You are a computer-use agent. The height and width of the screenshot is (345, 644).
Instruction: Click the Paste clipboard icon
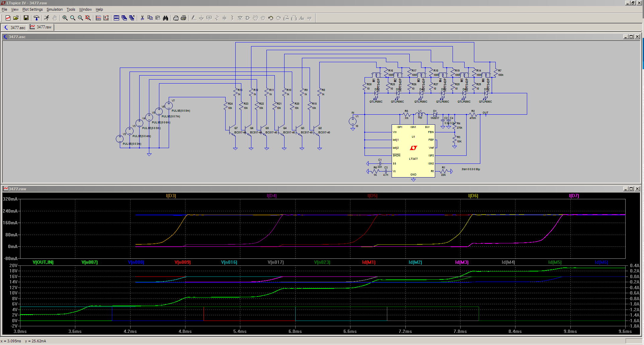point(158,18)
